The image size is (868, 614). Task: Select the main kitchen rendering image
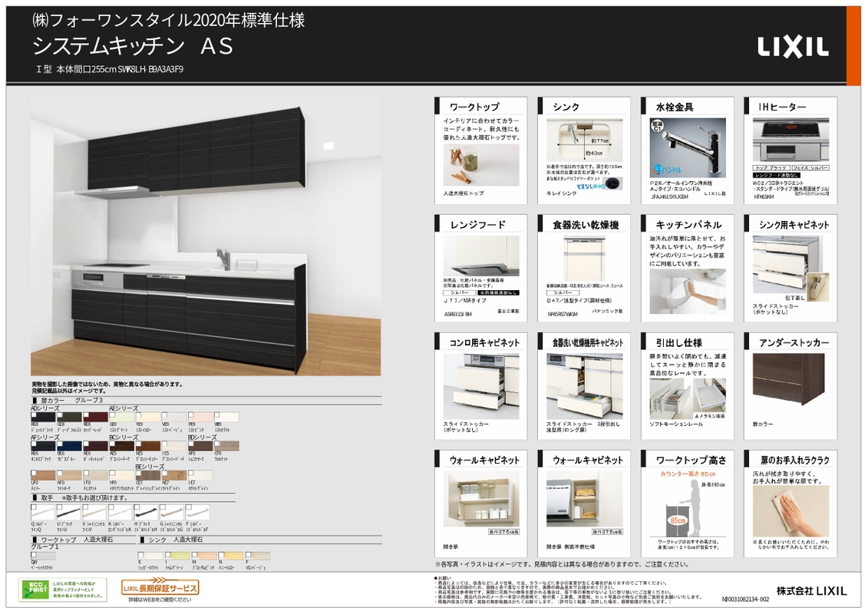click(x=206, y=236)
